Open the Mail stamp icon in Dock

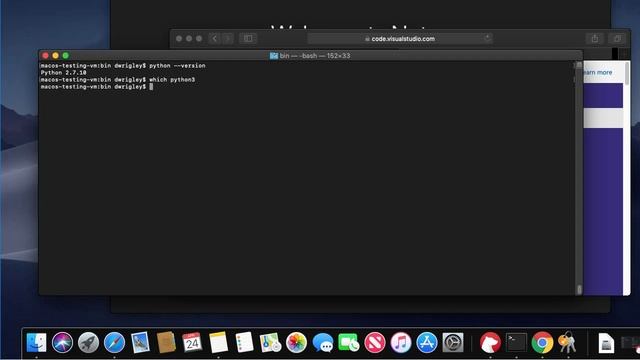140,342
